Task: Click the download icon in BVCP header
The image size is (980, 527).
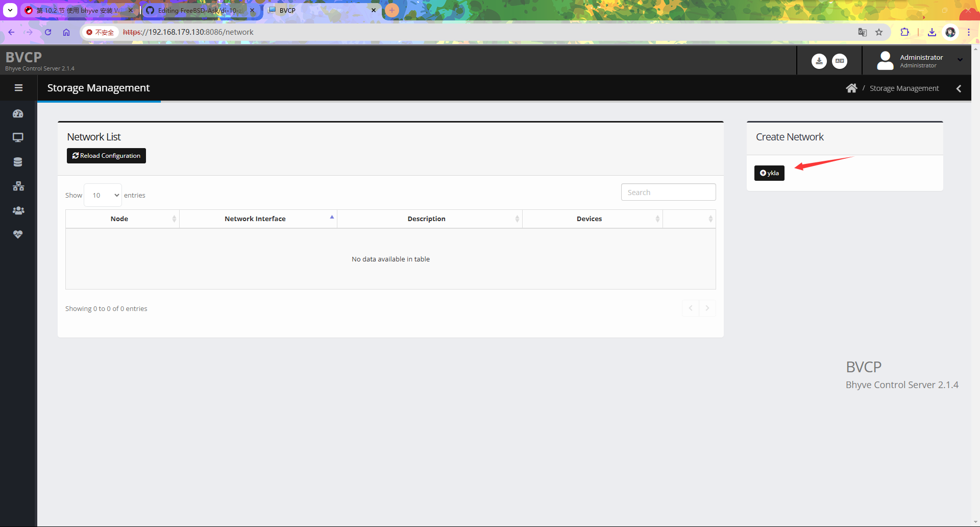Action: click(x=819, y=61)
